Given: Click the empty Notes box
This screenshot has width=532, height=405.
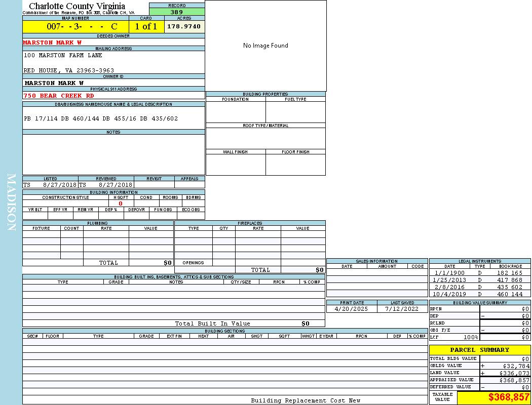Looking at the screenshot, I should pos(113,154).
